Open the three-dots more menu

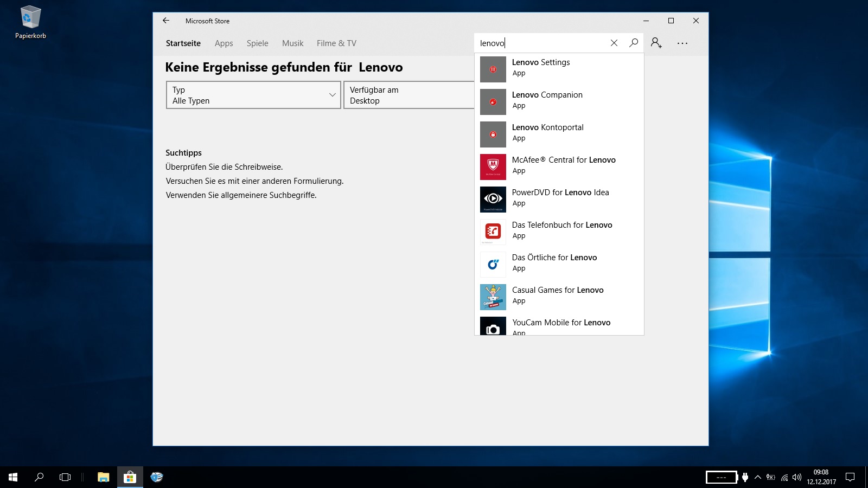682,43
